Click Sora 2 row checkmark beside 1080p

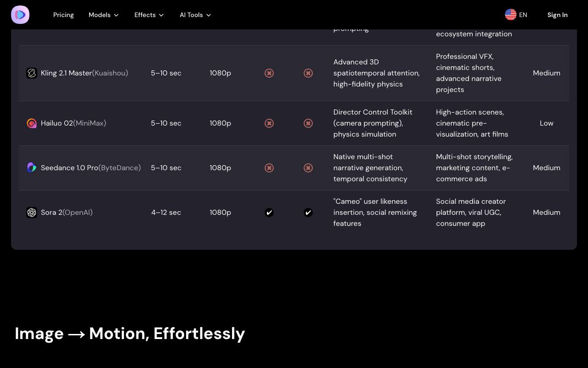pyautogui.click(x=269, y=213)
